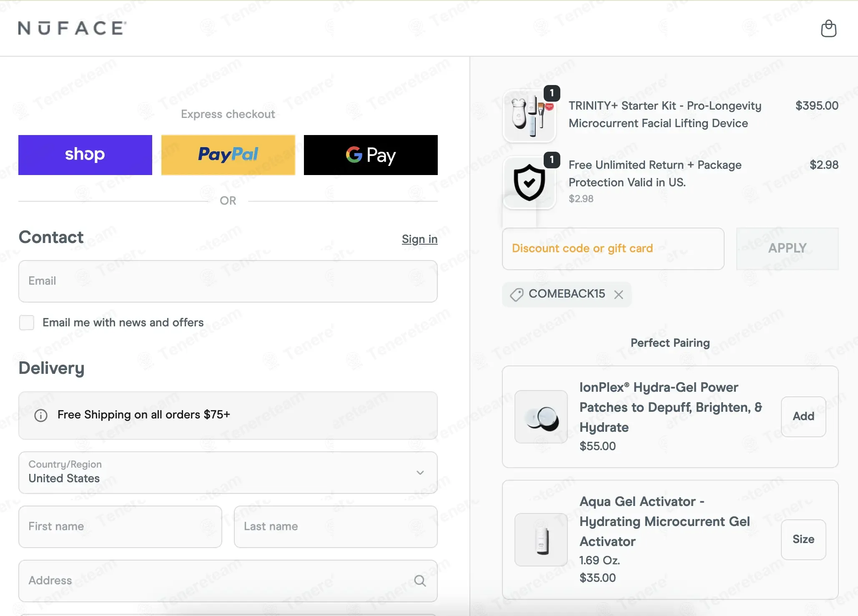The image size is (858, 616).
Task: Click the APPLY discount button
Action: coord(787,249)
